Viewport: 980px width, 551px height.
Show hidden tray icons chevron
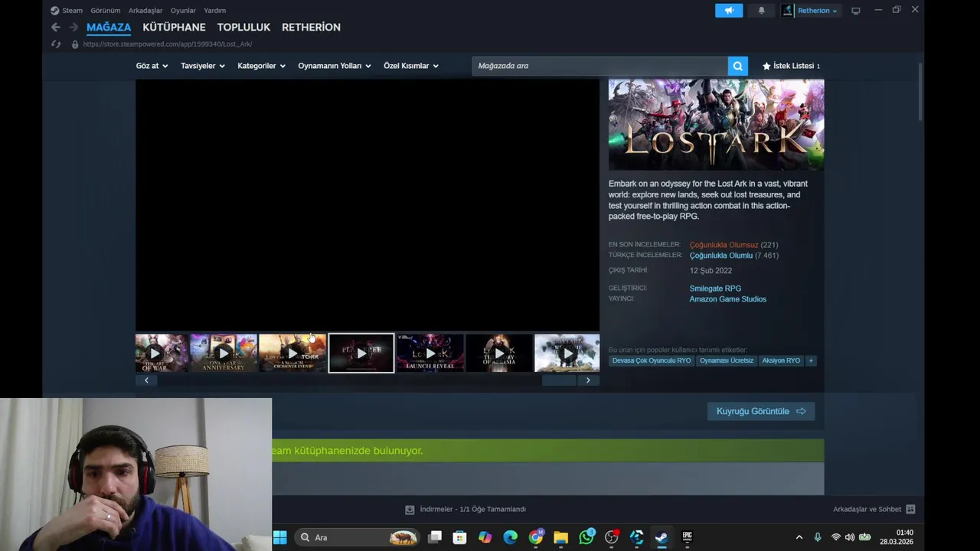tap(799, 537)
